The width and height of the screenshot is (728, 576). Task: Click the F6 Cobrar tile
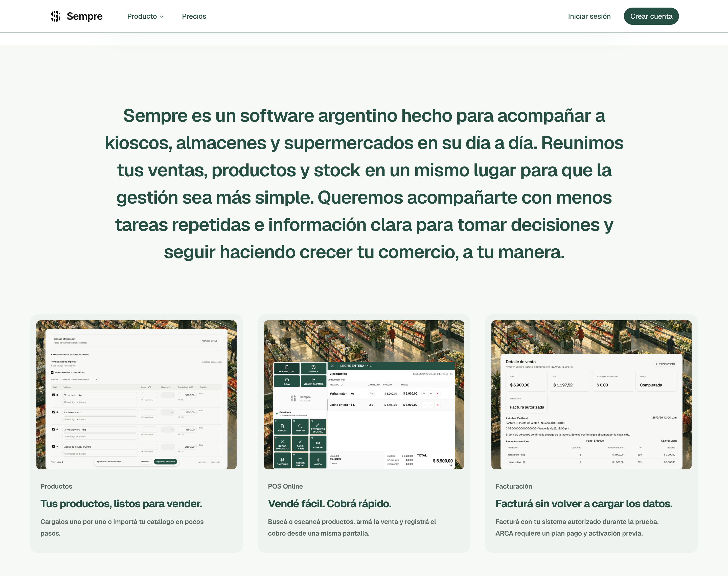click(318, 444)
